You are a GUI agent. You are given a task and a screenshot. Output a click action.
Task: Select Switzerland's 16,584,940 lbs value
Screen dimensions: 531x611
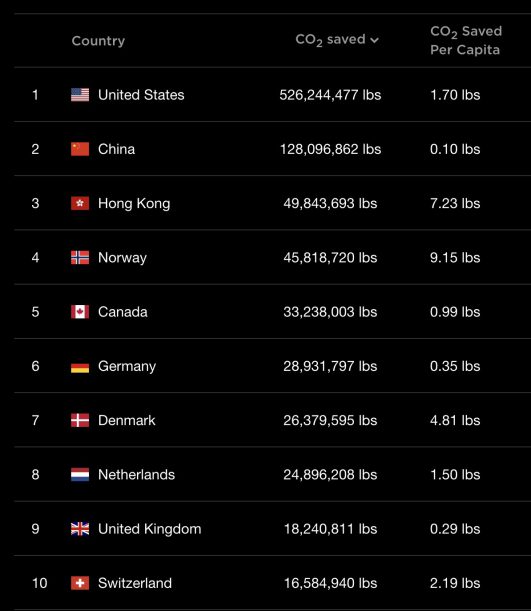click(x=330, y=583)
